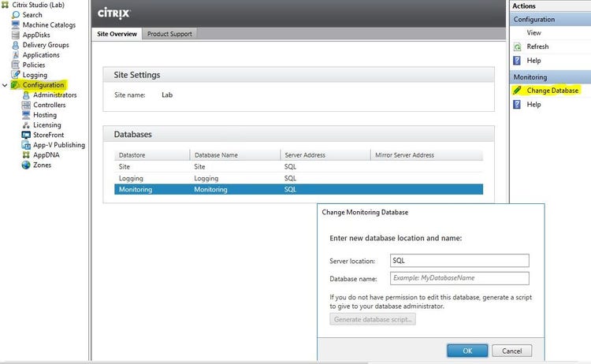Open the Product Support tab

(169, 34)
